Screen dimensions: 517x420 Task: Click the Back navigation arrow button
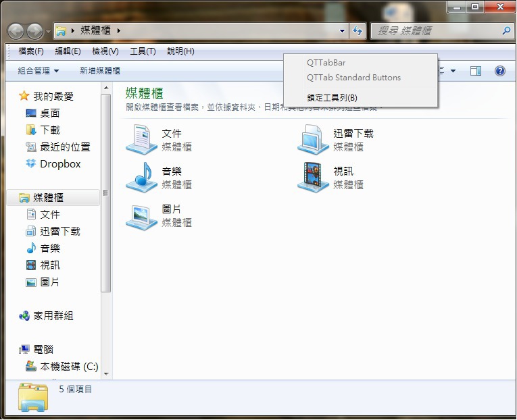(16, 31)
